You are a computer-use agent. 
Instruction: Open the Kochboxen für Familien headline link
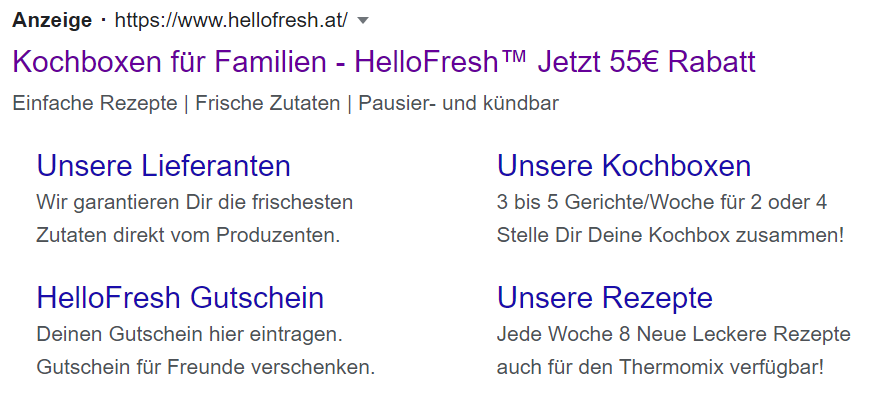384,62
